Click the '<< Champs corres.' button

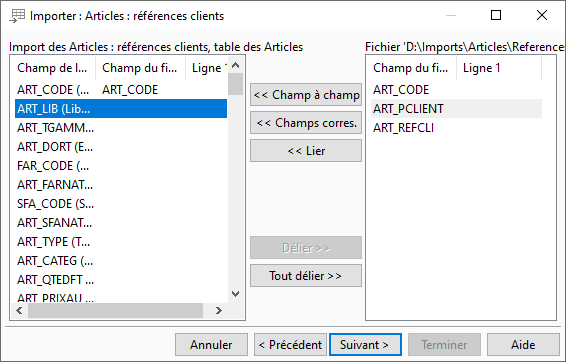click(306, 123)
